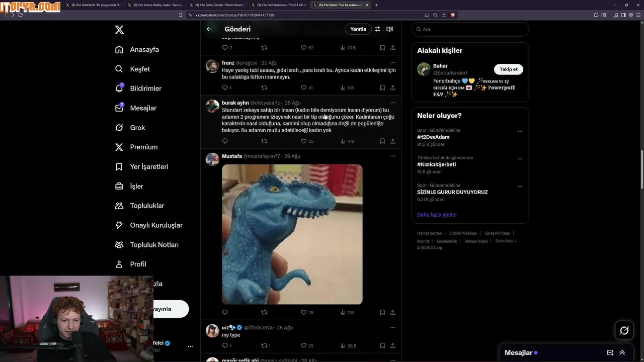The height and width of the screenshot is (362, 644).
Task: Open Anasayfa in the sidebar
Action: 137,49
